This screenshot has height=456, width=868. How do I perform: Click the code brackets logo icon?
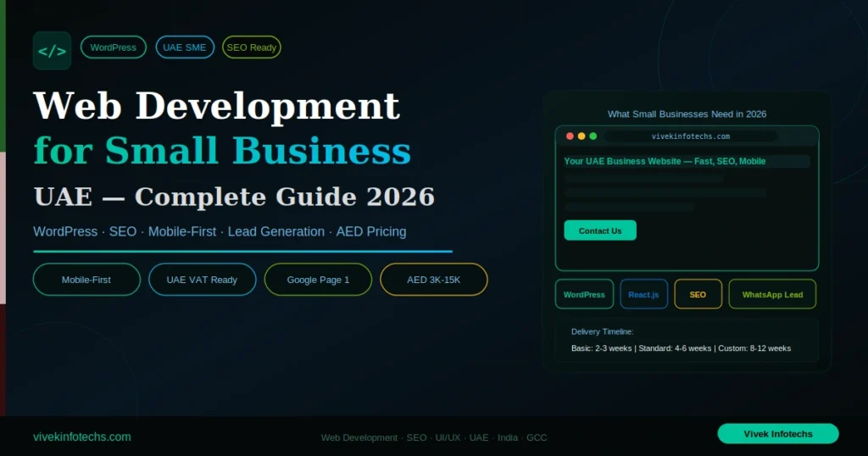pyautogui.click(x=52, y=51)
